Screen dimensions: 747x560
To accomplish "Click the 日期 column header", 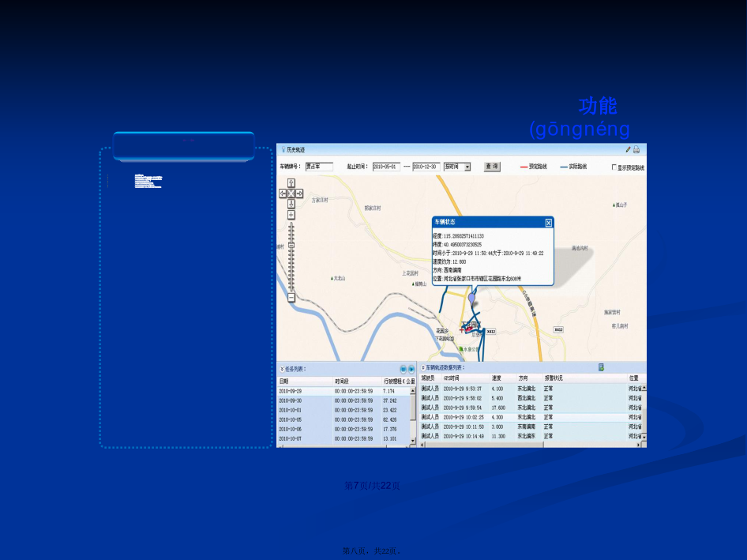I will click(305, 381).
